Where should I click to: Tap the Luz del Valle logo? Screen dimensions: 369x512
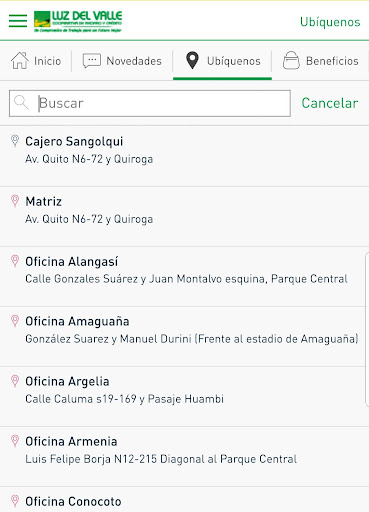click(x=78, y=21)
